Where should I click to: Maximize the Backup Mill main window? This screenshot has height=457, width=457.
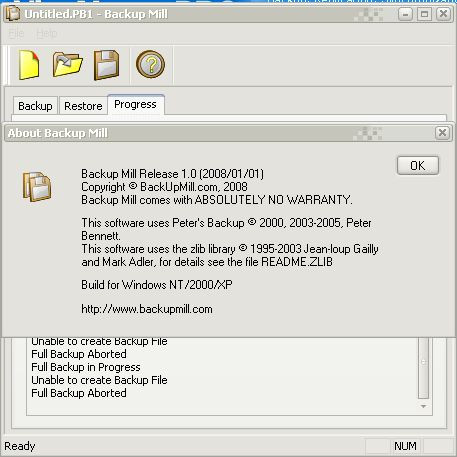click(x=424, y=14)
